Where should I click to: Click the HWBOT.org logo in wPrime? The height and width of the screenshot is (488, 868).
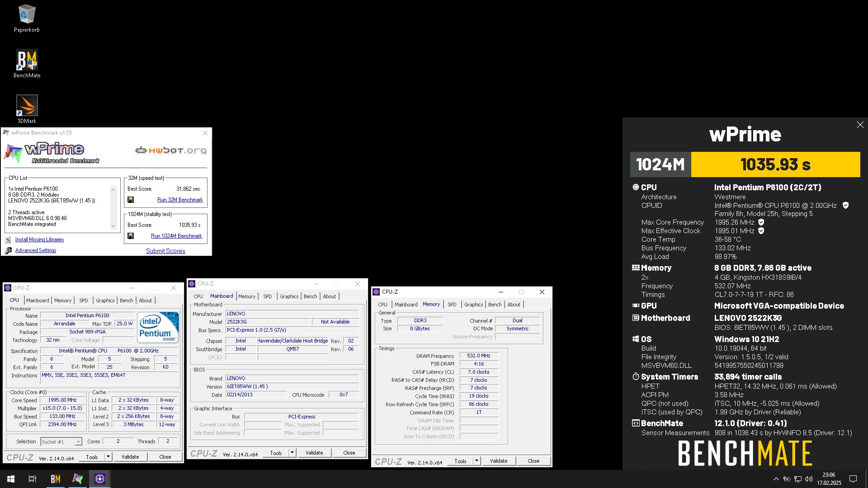[171, 150]
